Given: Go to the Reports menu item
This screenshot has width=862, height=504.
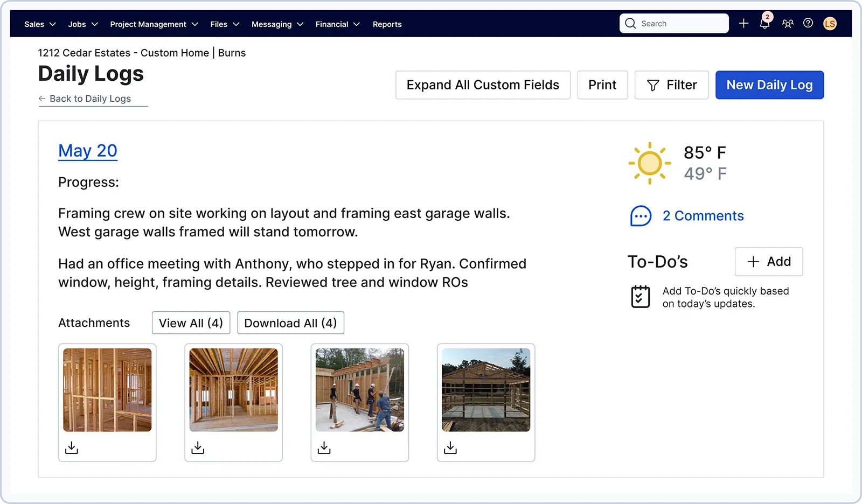Looking at the screenshot, I should pyautogui.click(x=387, y=24).
